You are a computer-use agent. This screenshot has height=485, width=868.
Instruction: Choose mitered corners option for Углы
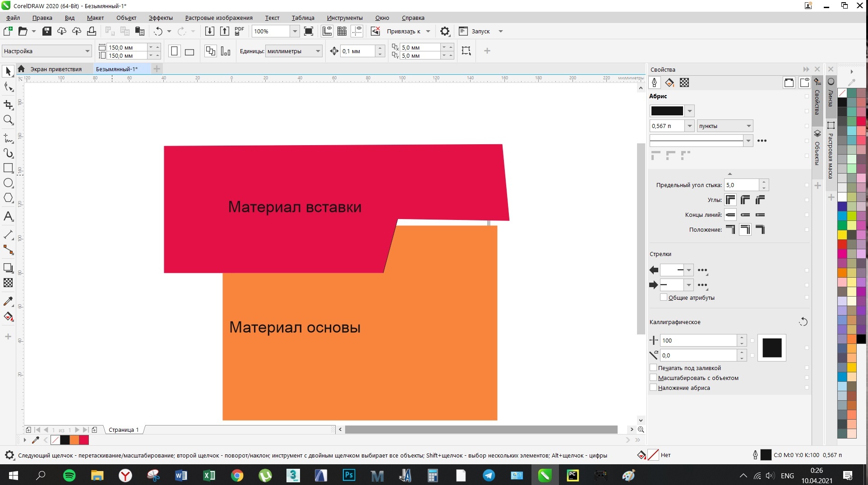[730, 200]
